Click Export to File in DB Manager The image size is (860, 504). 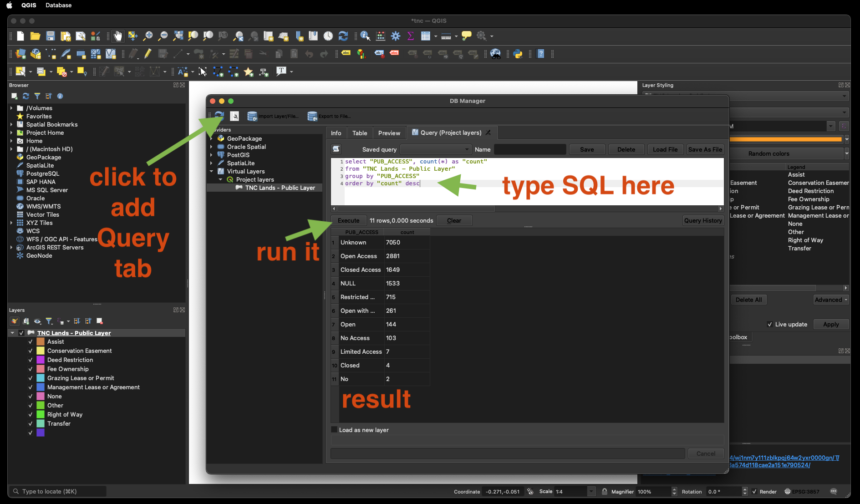click(329, 116)
